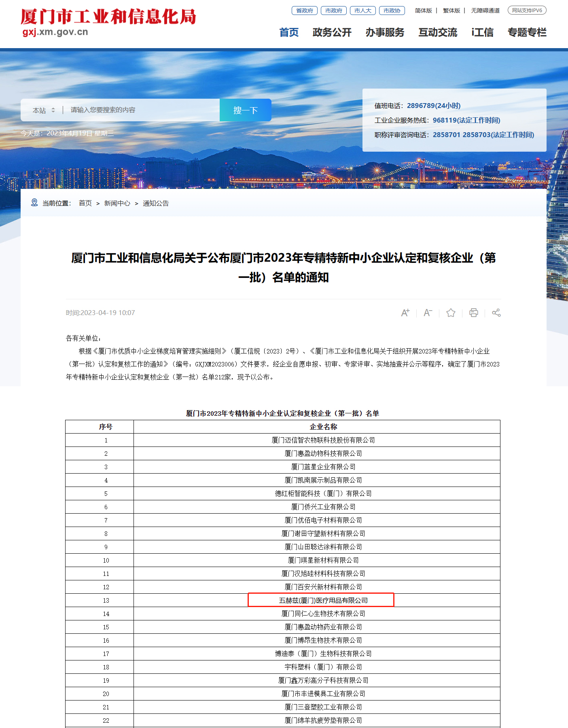Viewport: 568px width, 728px height.
Task: Click the table header 序号
Action: coord(100,427)
